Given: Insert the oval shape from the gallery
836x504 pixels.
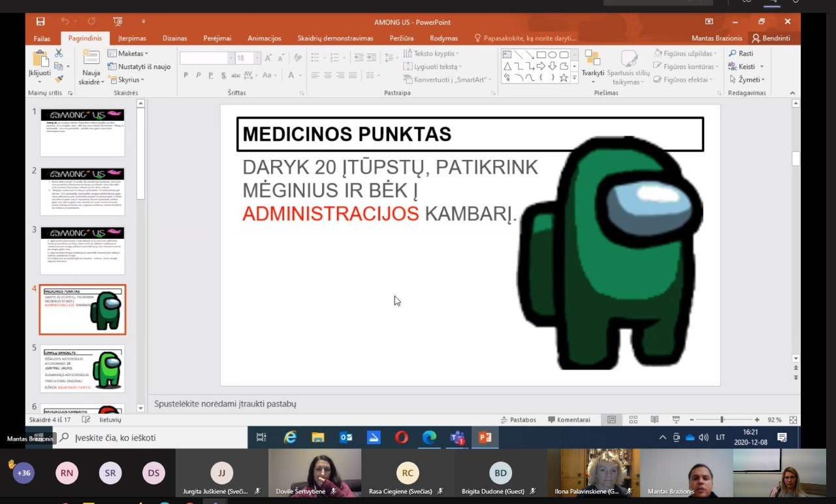Looking at the screenshot, I should click(x=552, y=55).
